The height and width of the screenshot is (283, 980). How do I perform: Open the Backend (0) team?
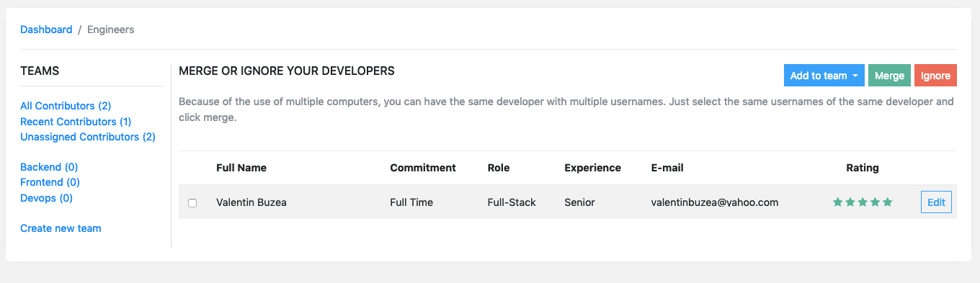49,167
